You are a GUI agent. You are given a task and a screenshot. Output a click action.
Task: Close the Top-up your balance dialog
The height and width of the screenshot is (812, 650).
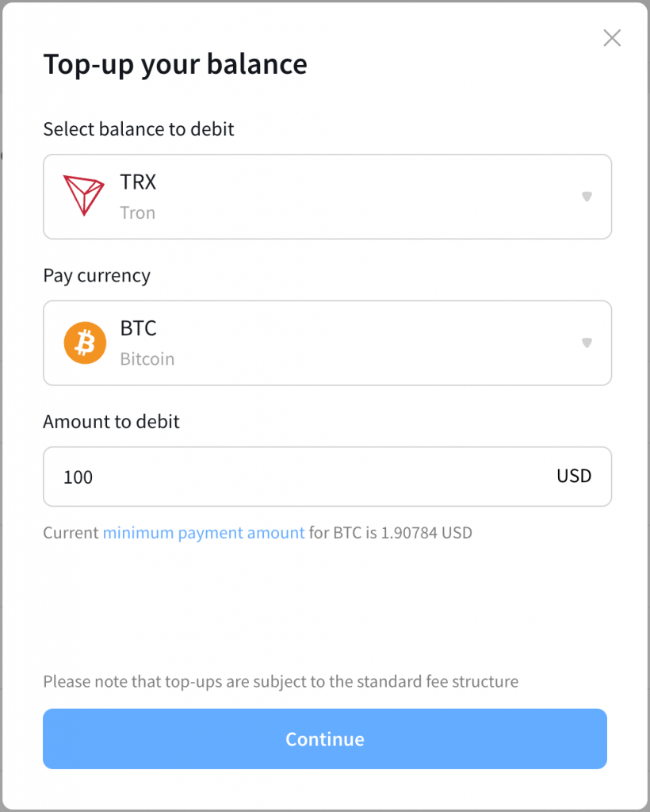point(612,38)
